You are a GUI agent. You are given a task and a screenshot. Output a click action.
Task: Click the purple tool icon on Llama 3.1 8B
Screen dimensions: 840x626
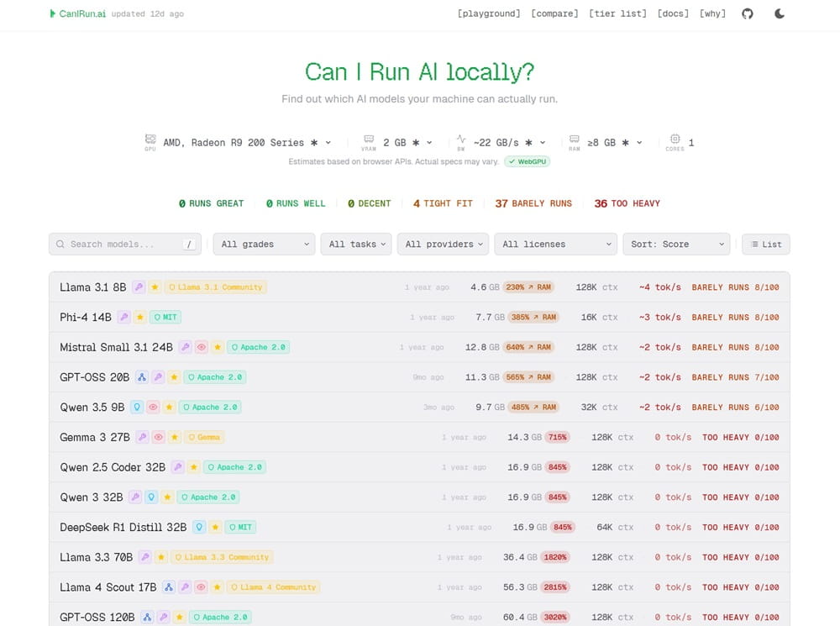coord(139,287)
